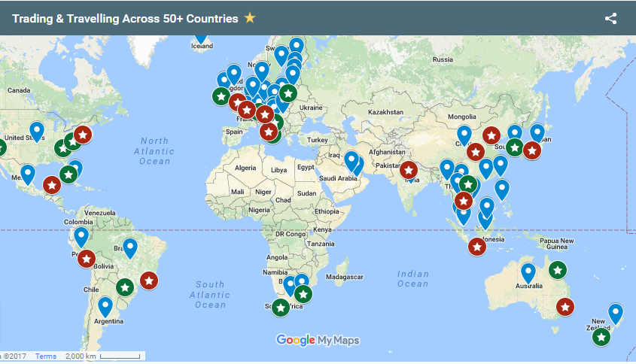
Task: Star this map using the yellow star
Action: pos(250,18)
